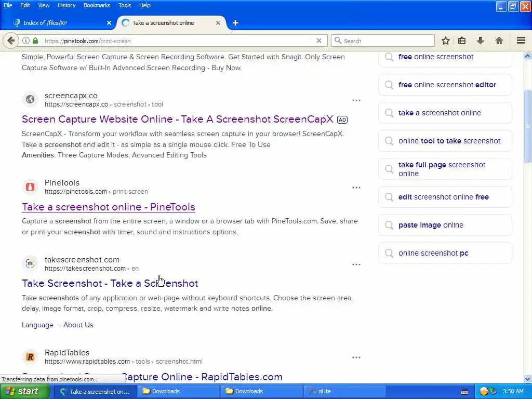Open more options for screencapx.co result
Screen dimensions: 532x399
click(356, 100)
